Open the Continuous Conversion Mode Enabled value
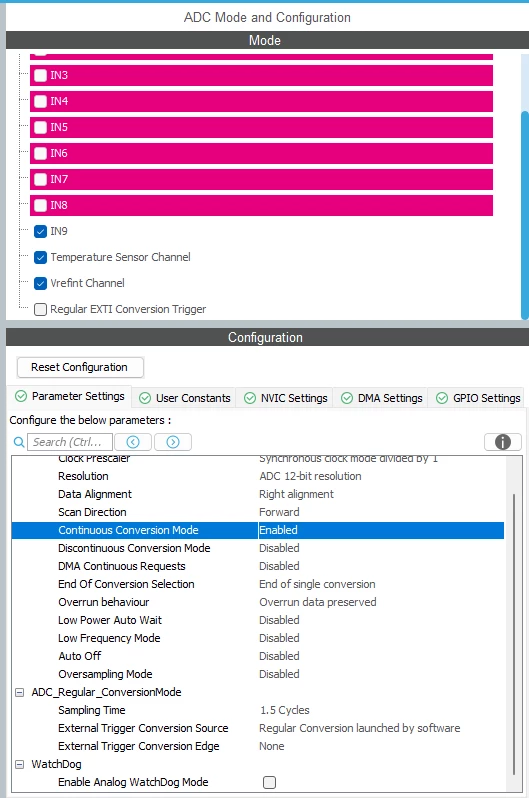 pos(381,530)
